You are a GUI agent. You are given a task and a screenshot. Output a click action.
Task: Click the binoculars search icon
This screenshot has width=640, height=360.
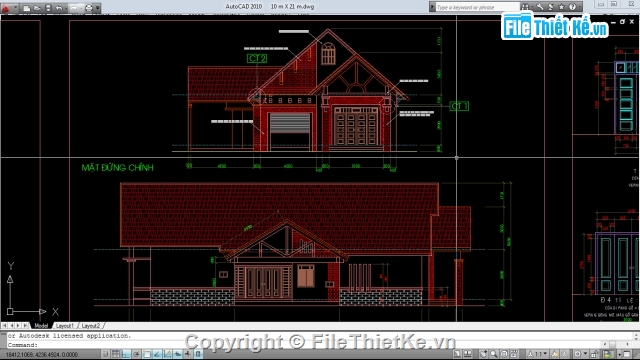(525, 7)
